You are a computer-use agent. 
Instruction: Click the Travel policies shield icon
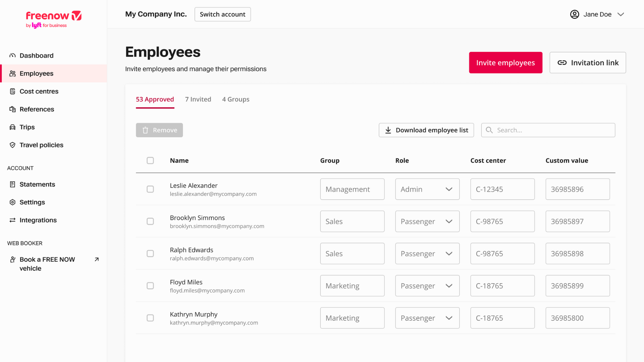click(12, 145)
